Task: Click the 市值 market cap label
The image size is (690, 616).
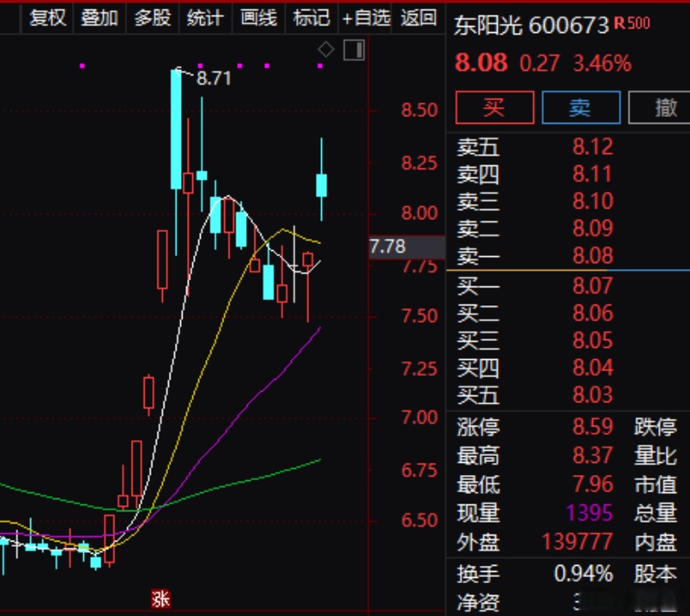Action: coord(655,484)
